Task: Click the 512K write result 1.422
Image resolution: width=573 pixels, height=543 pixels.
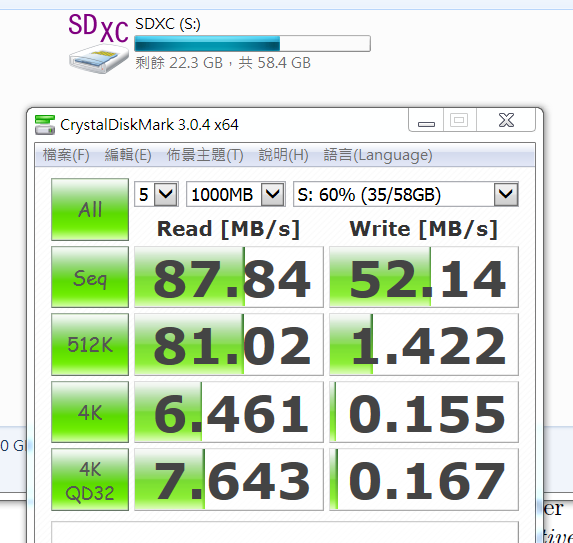Action: [x=424, y=344]
